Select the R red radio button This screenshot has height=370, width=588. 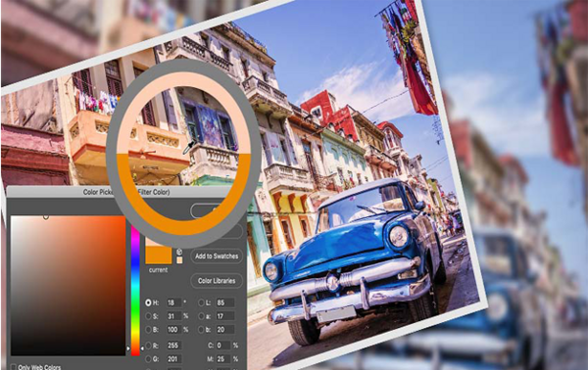coord(148,346)
